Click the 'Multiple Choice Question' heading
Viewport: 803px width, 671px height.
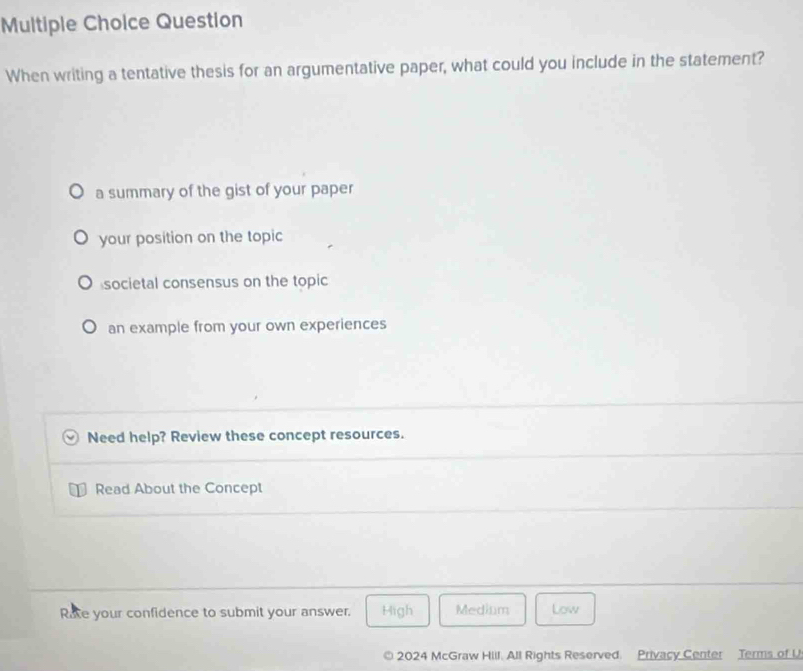121,20
